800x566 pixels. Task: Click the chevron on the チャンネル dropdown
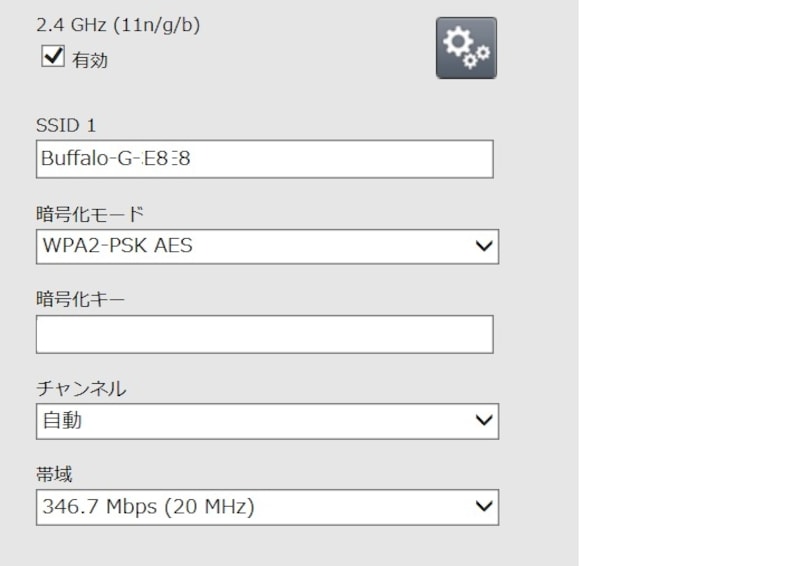(484, 421)
